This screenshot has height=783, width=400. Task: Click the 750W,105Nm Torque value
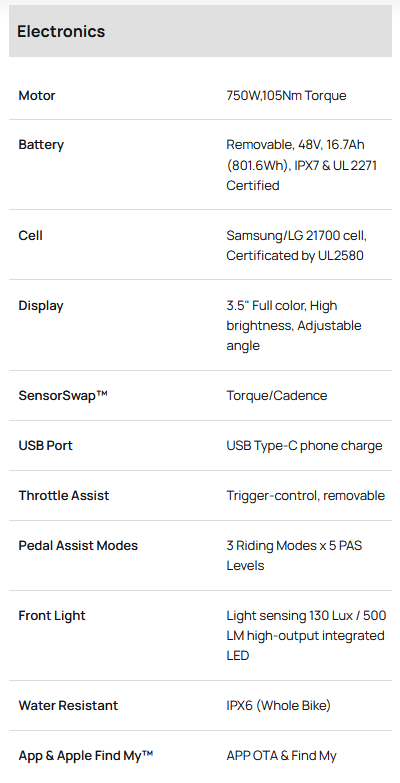286,95
